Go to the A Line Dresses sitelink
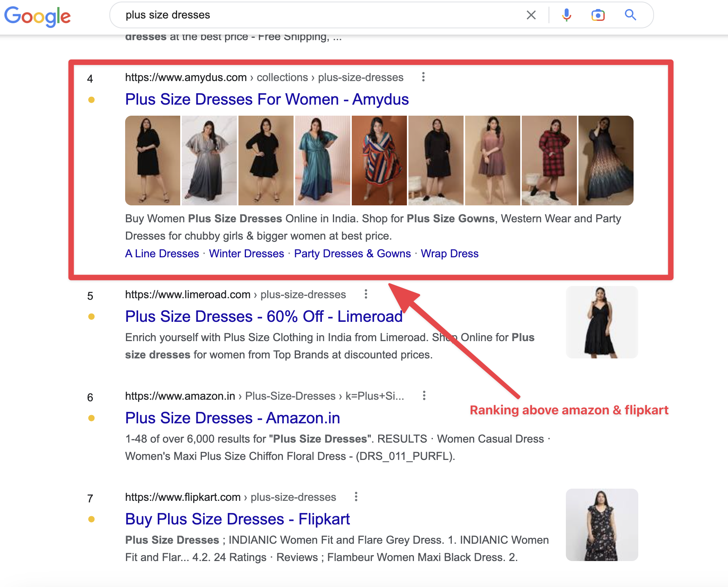 pyautogui.click(x=162, y=254)
